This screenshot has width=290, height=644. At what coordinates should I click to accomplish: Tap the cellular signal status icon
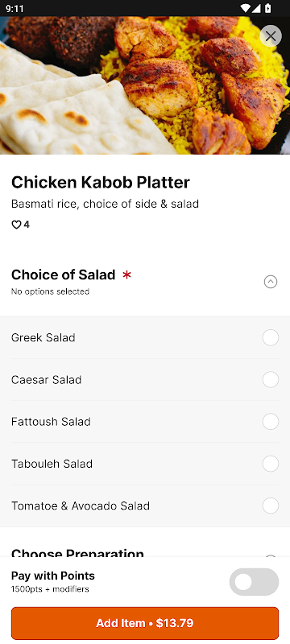[256, 8]
